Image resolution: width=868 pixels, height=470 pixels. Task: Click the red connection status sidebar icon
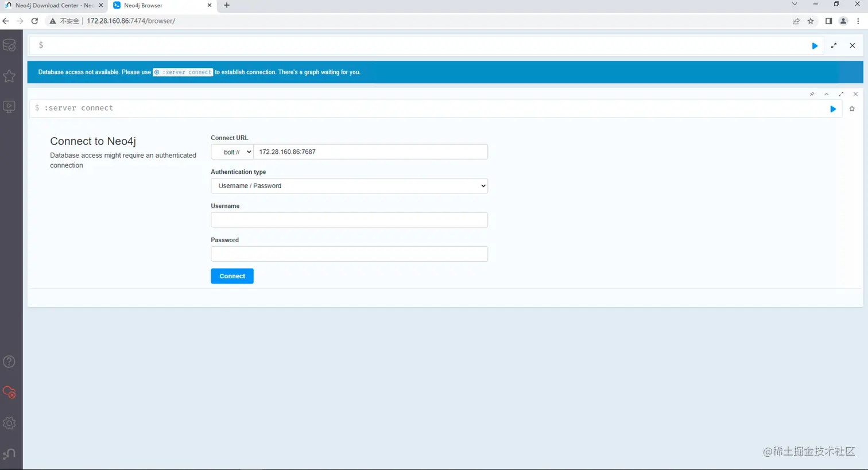pyautogui.click(x=9, y=393)
